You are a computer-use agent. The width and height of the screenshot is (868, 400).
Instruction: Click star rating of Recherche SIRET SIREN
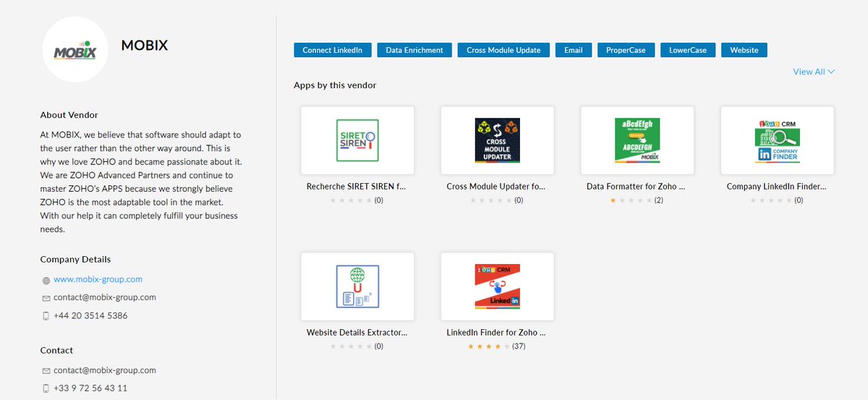[351, 200]
